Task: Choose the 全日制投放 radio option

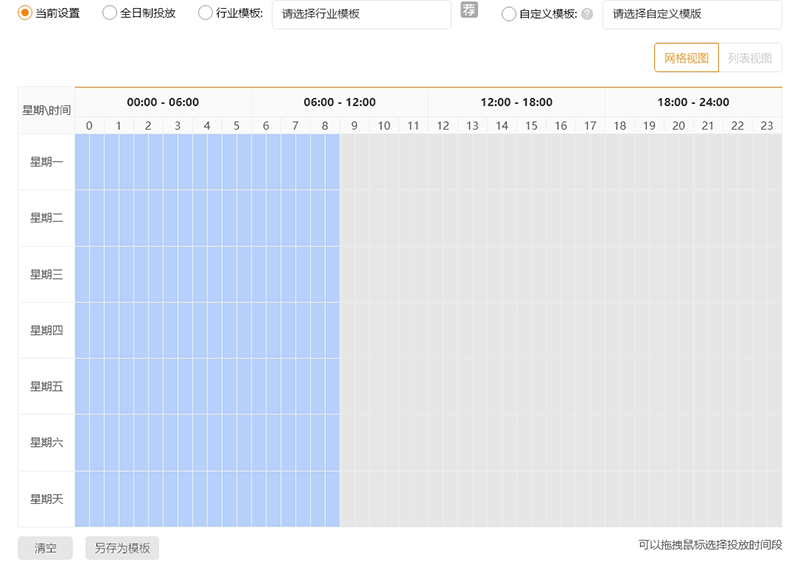Action: click(110, 13)
